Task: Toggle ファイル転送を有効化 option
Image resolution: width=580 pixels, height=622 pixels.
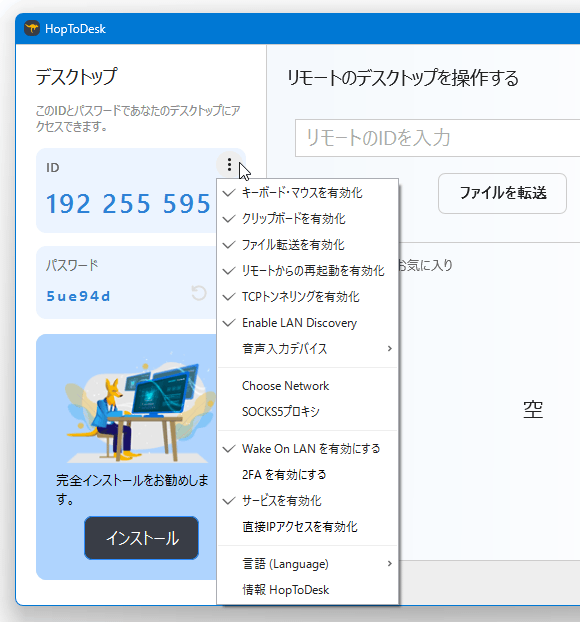Action: pos(307,245)
